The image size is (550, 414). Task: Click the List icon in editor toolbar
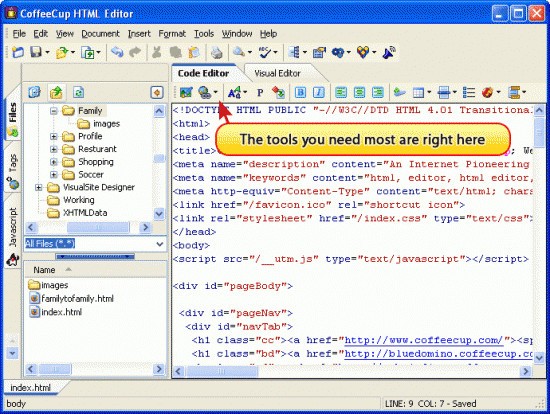(469, 93)
